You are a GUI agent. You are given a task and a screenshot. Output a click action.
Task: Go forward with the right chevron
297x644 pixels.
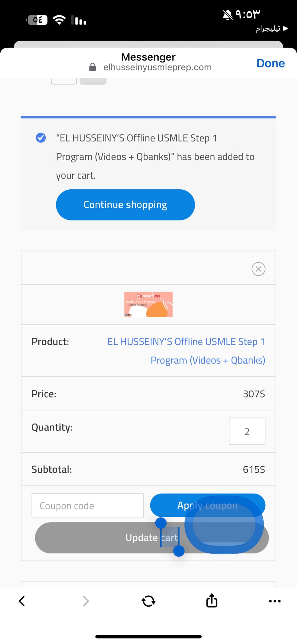[x=85, y=601]
